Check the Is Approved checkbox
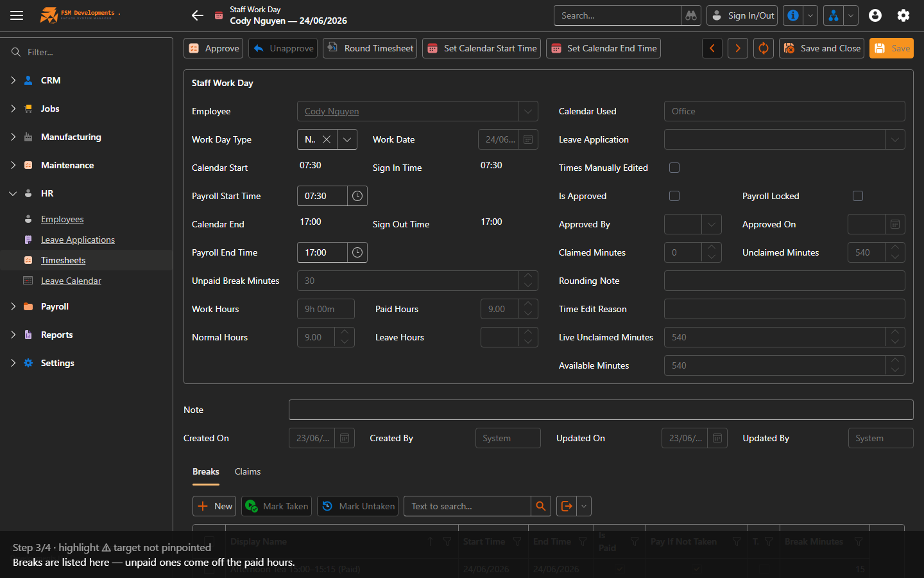 coord(674,196)
